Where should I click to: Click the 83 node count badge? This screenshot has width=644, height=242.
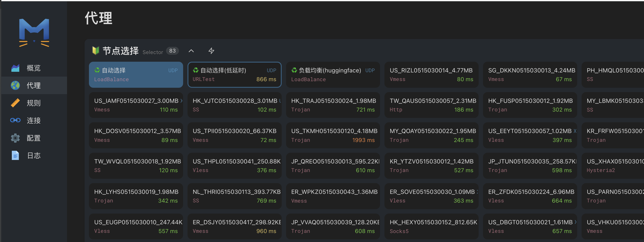click(172, 51)
